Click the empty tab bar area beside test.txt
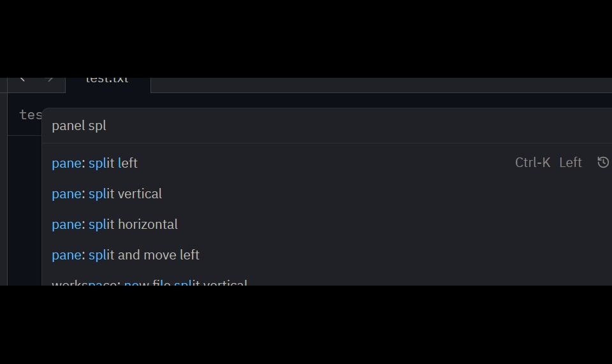 tap(381, 85)
